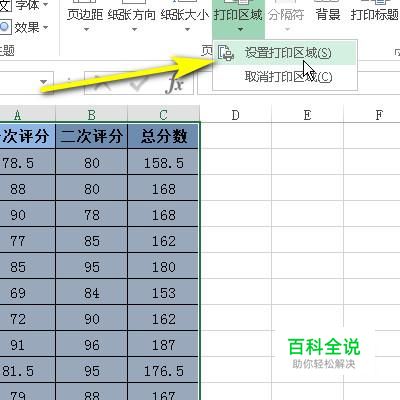400x400 pixels.
Task: Click the column B cell with value 78
Action: click(91, 215)
